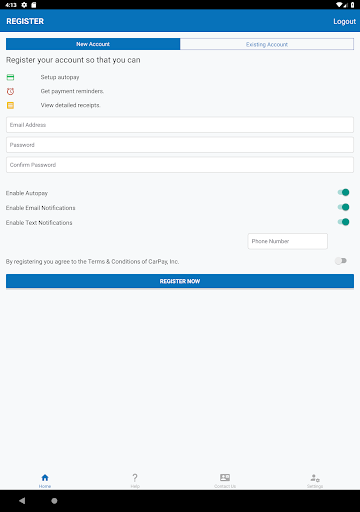
Task: Tap the Home icon in bottom navigation
Action: 45,477
